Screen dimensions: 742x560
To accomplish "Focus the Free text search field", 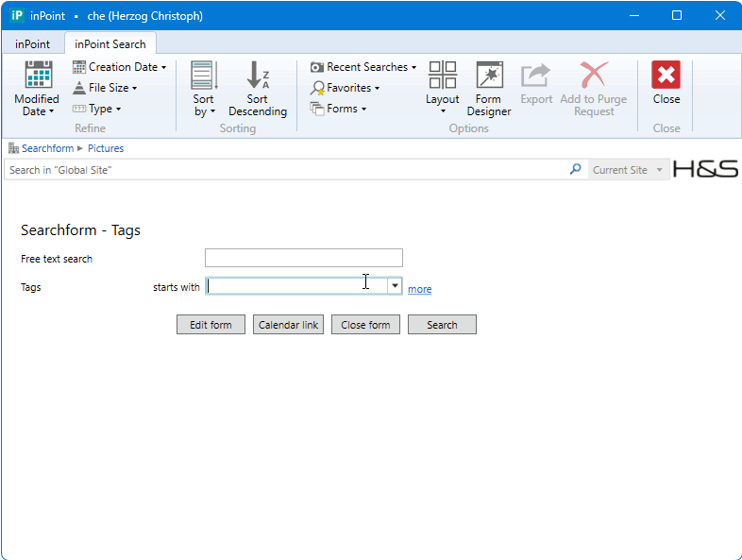I will [304, 258].
